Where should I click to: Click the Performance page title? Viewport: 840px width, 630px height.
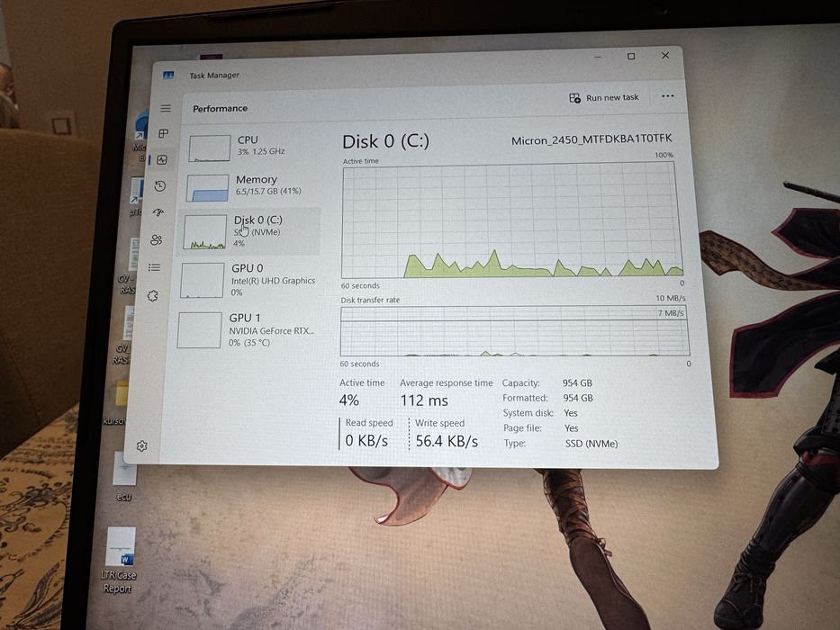pos(220,109)
